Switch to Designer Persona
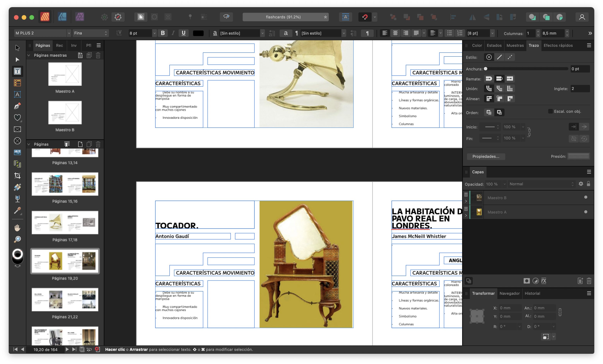Screen dimensions: 603x364 pyautogui.click(x=62, y=17)
